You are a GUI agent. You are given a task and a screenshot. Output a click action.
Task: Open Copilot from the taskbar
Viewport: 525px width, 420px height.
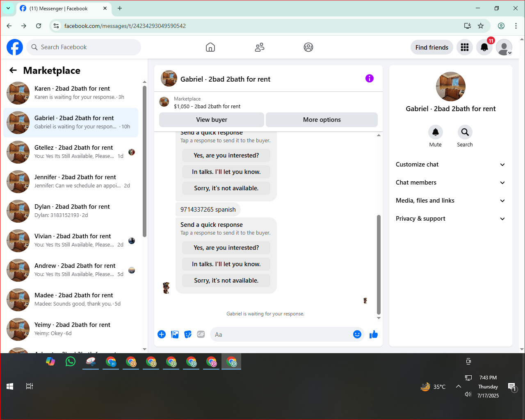pos(50,361)
